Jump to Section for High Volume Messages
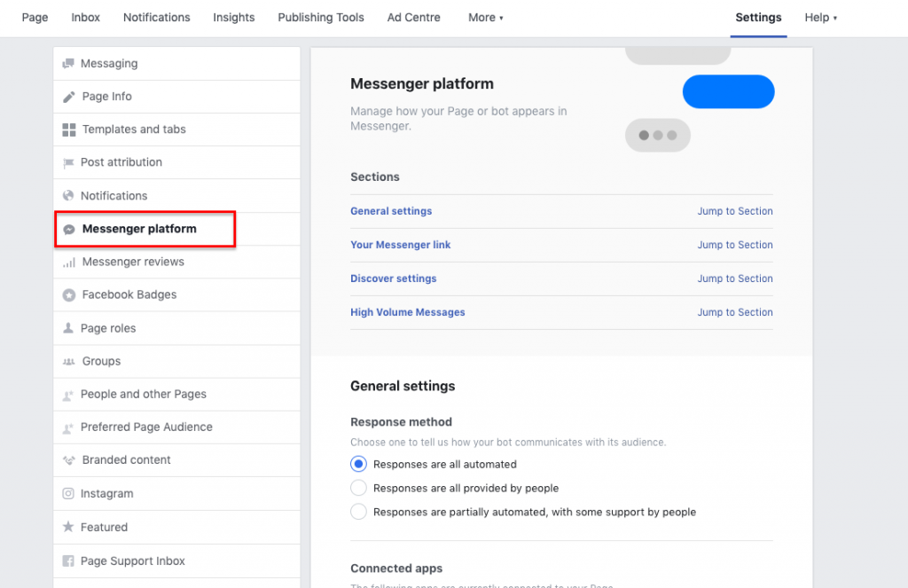The width and height of the screenshot is (908, 588). [735, 312]
